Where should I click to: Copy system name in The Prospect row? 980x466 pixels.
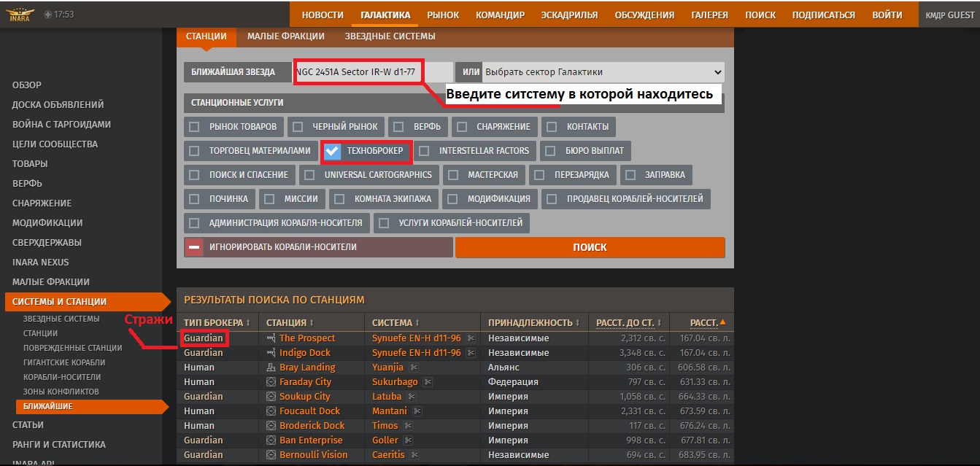coord(471,338)
